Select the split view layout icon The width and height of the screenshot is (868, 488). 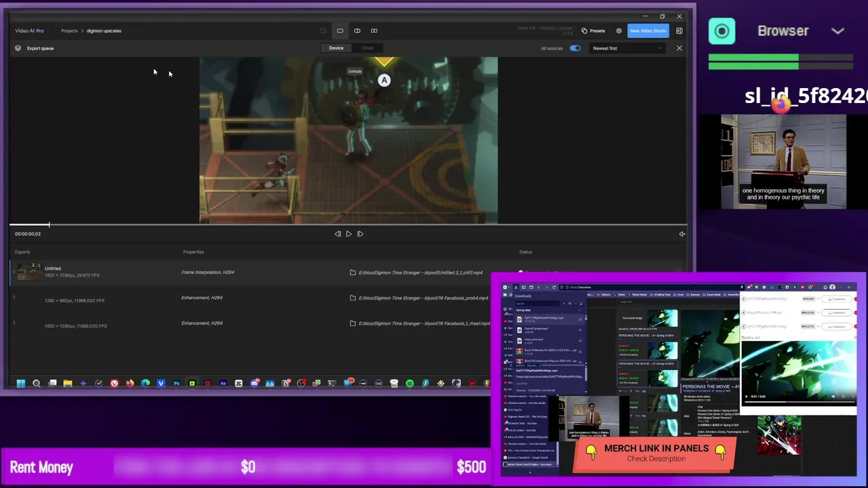(x=357, y=30)
